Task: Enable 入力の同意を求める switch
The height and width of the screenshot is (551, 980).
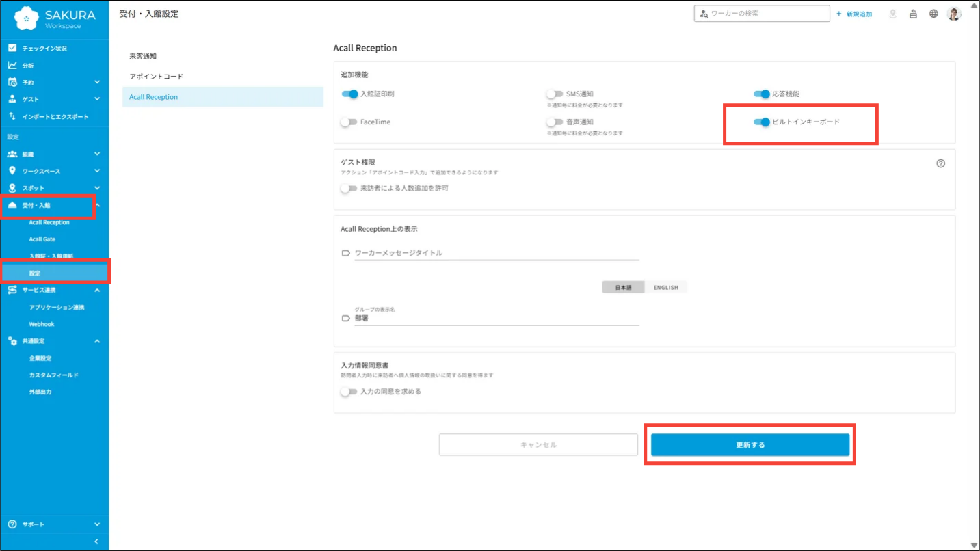Action: [349, 392]
